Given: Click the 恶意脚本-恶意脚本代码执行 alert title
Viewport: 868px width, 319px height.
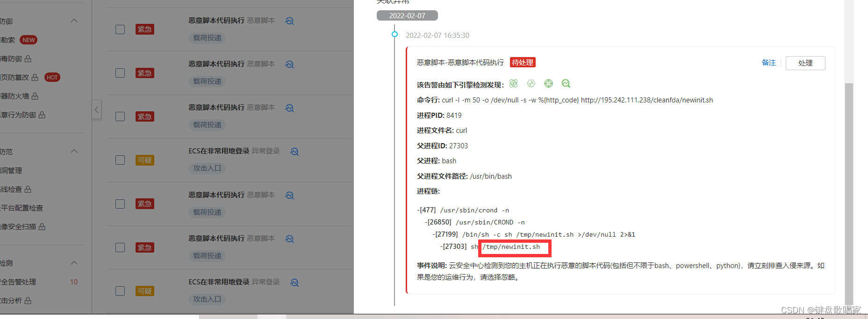Looking at the screenshot, I should 460,62.
